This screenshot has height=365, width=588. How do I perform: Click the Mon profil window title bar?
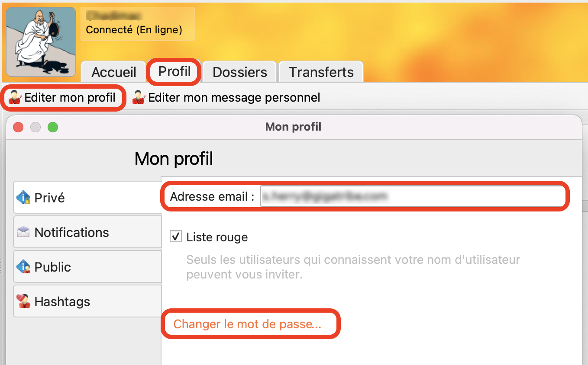pyautogui.click(x=294, y=127)
